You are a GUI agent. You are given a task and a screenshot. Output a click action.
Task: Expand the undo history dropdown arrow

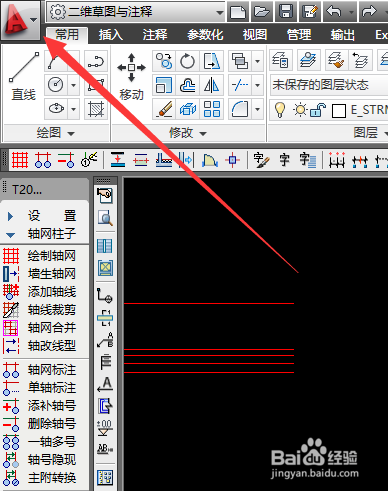click(x=351, y=12)
